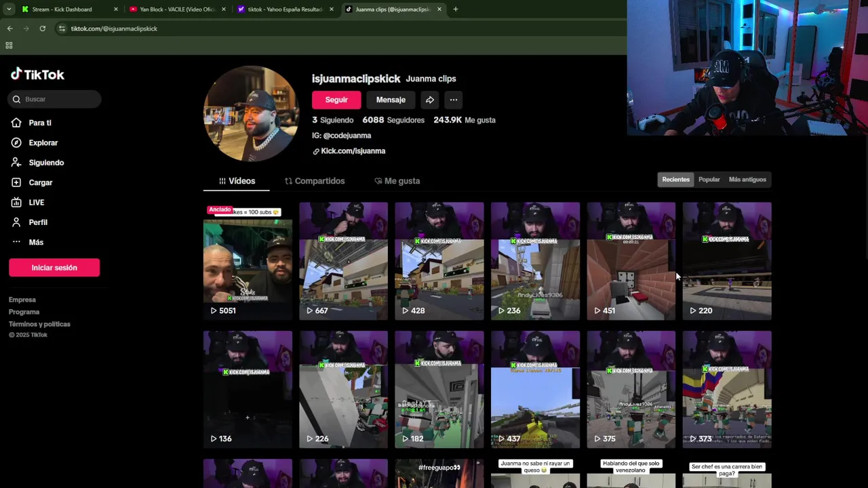Switch to the Yan Block VACILE YouTube tab
This screenshot has height=488, width=868.
click(x=177, y=9)
